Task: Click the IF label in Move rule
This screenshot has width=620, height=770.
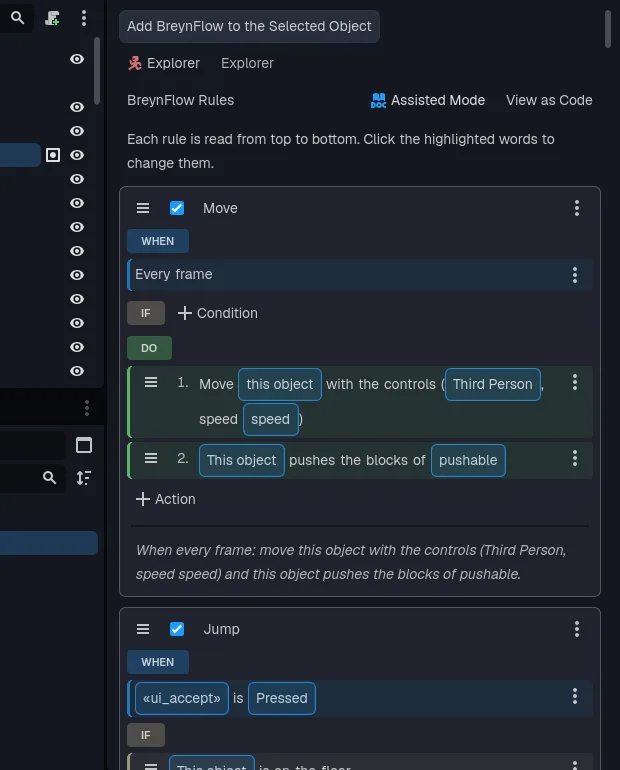Action: pyautogui.click(x=146, y=313)
